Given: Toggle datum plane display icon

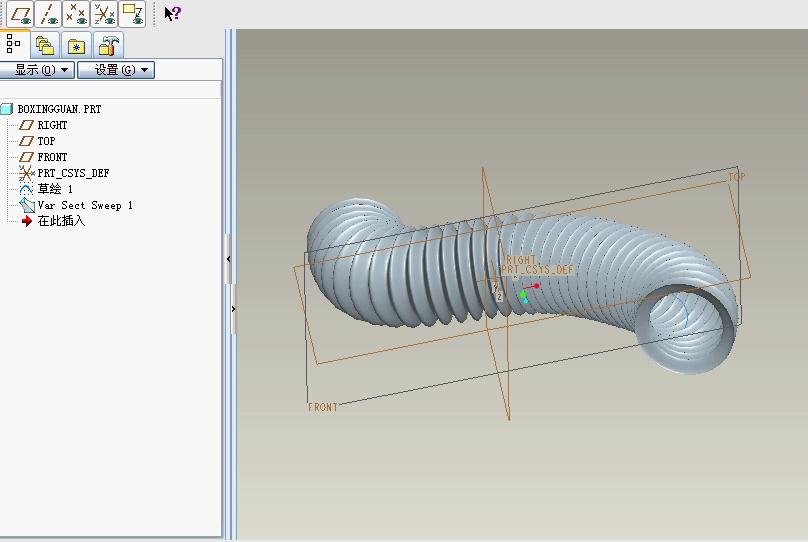Looking at the screenshot, I should coord(21,14).
